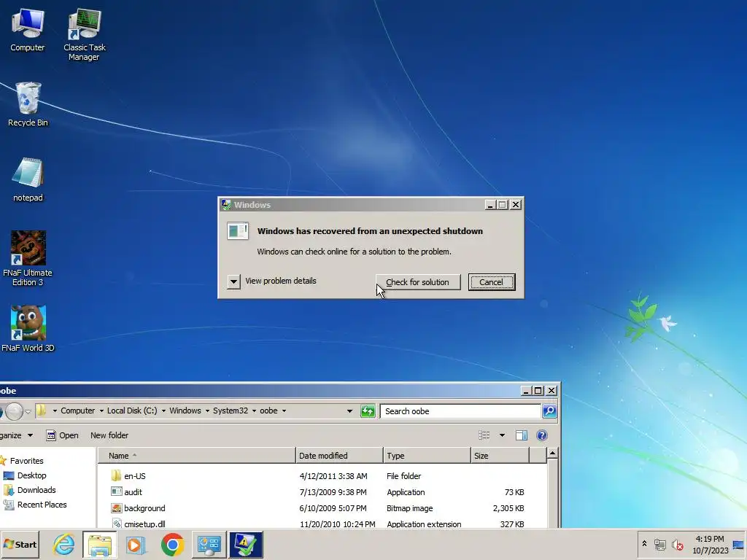Click the Control Panel taskbar icon
The height and width of the screenshot is (560, 747).
coord(209,544)
